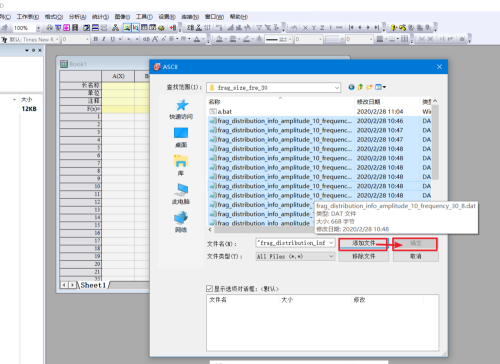Set column as Z in toolbar

coord(322,28)
